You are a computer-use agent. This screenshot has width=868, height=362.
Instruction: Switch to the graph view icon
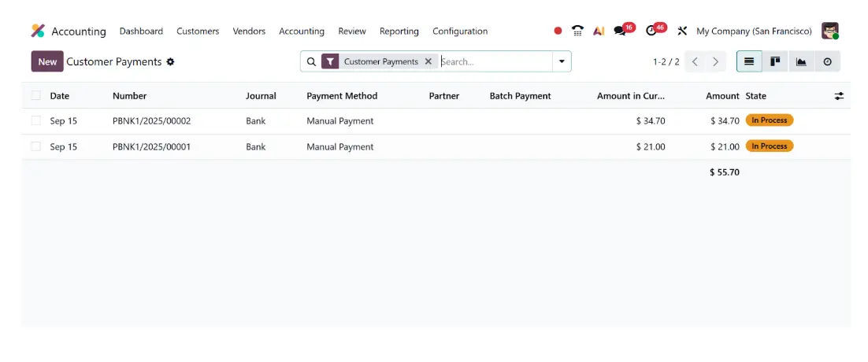coord(801,61)
